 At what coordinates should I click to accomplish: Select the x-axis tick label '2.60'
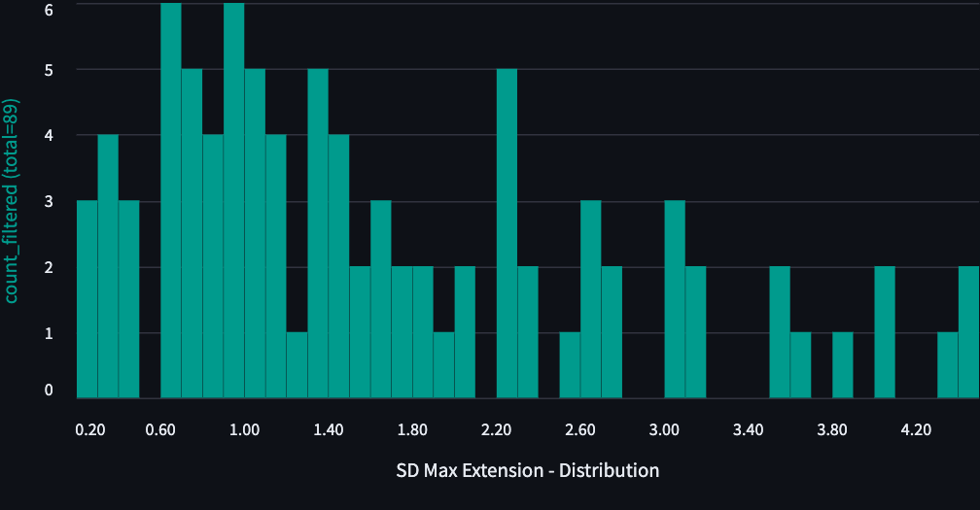click(x=580, y=429)
